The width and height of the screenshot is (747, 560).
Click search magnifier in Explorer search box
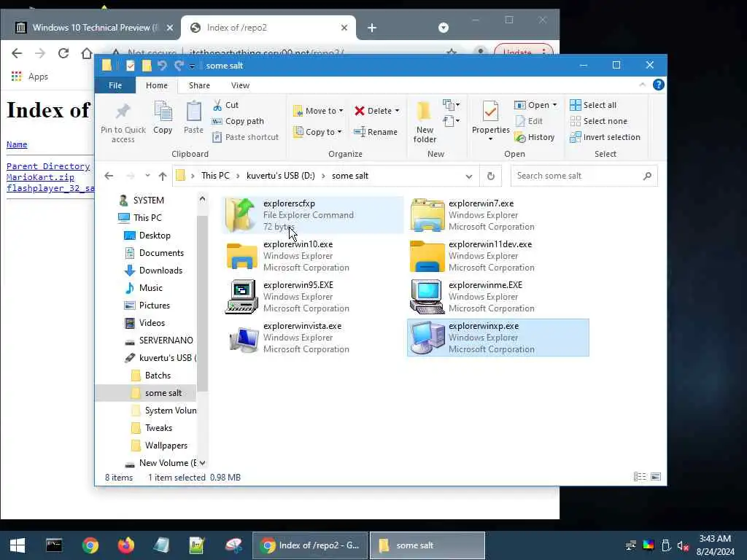point(647,176)
